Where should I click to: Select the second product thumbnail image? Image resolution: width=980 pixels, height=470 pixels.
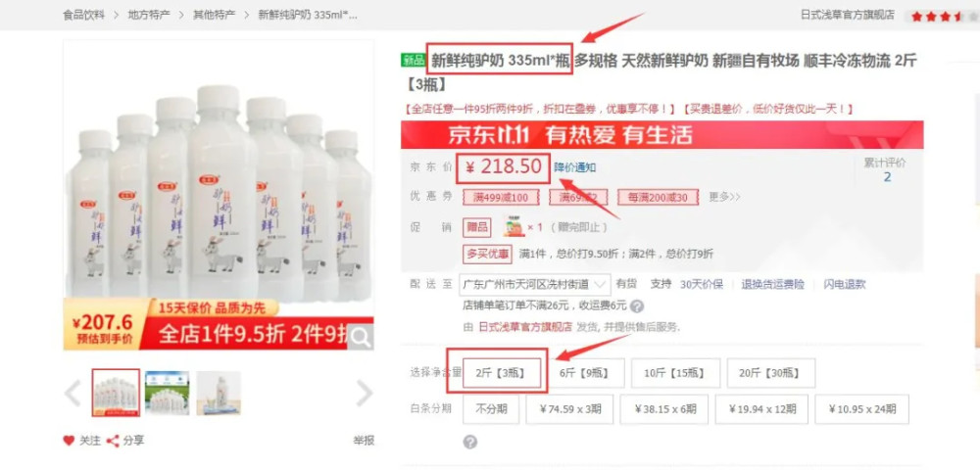coord(167,394)
